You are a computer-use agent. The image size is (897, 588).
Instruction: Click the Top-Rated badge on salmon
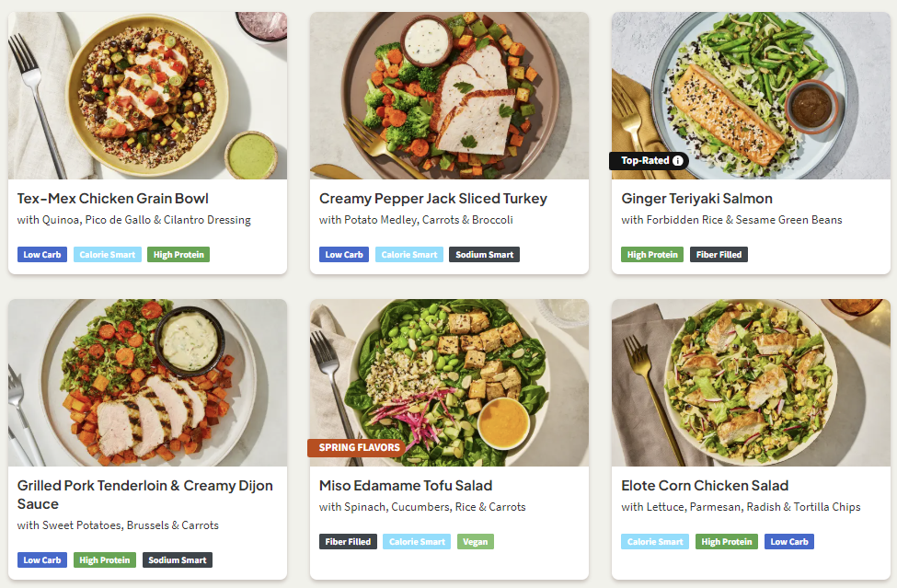(649, 161)
